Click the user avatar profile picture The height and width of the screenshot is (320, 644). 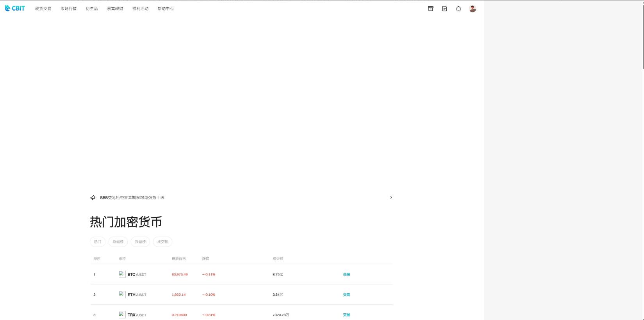coord(473,9)
